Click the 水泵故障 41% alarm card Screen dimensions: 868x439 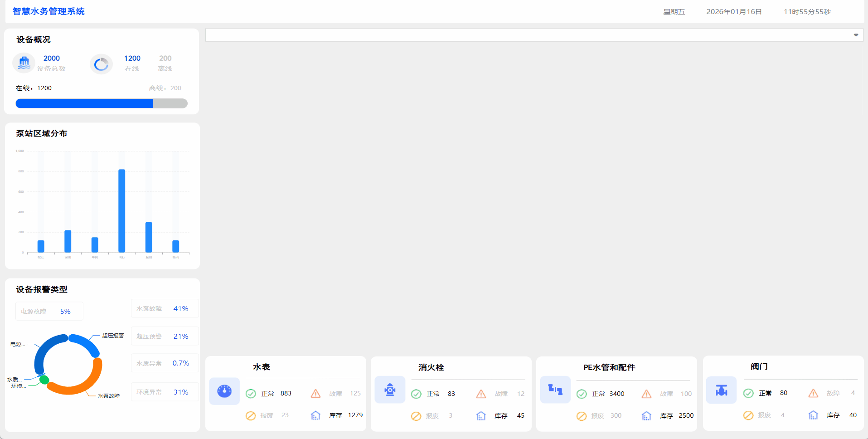[165, 309]
